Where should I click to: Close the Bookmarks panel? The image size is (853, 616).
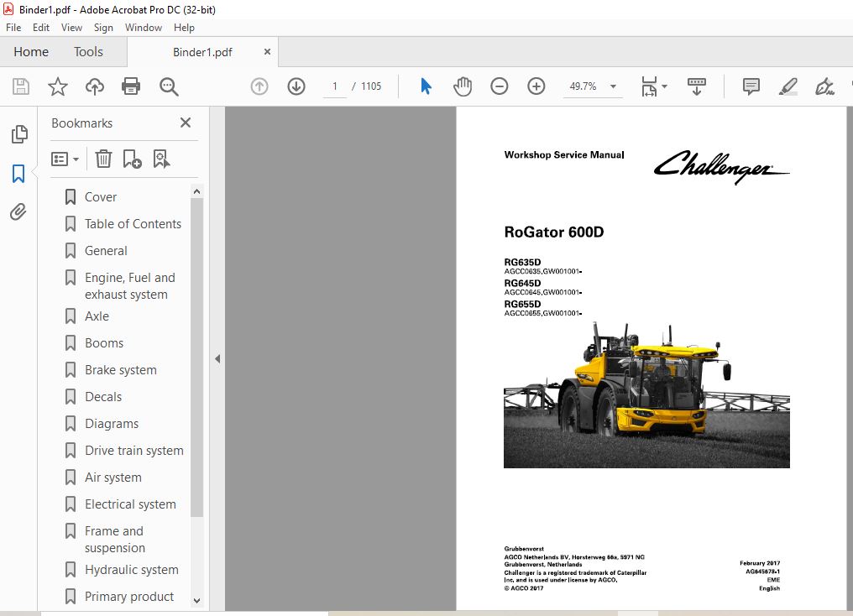tap(186, 123)
